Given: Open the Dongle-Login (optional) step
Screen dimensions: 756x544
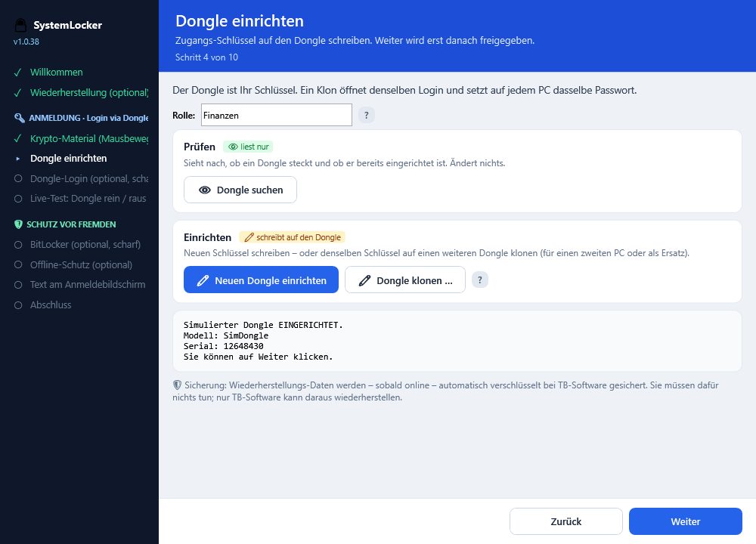Looking at the screenshot, I should click(89, 179).
